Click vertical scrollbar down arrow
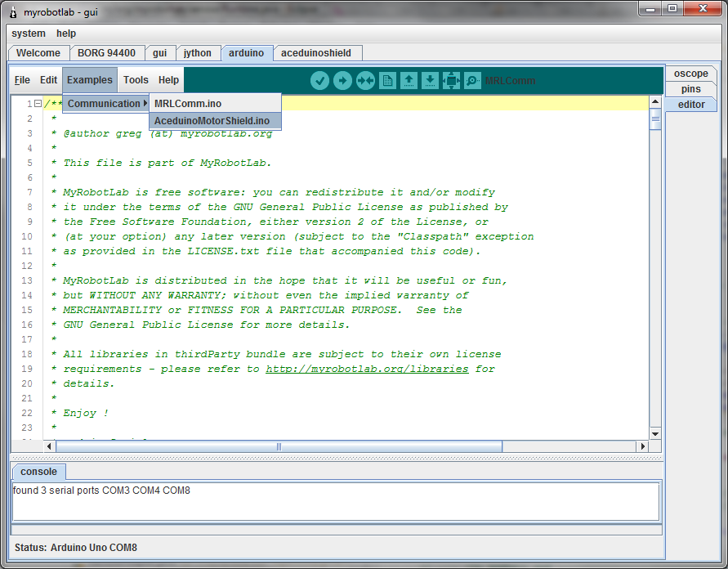 (655, 434)
